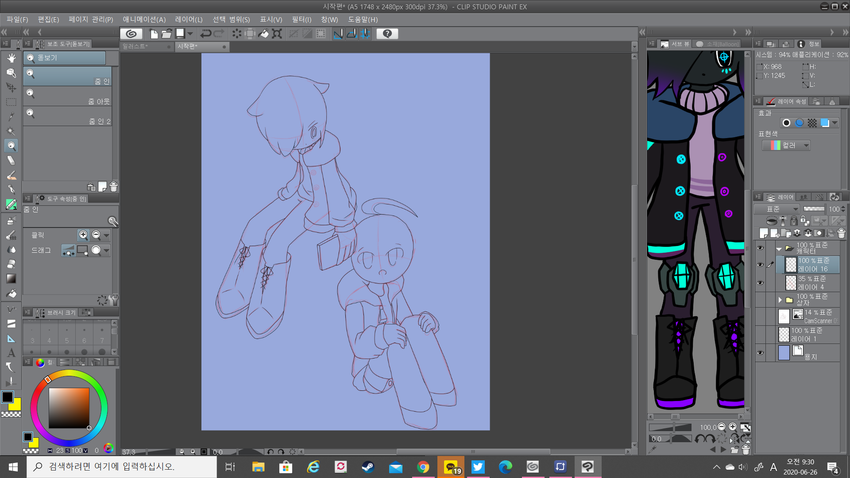This screenshot has height=478, width=850.
Task: Open the Clip Studio launcher icon
Action: click(131, 34)
